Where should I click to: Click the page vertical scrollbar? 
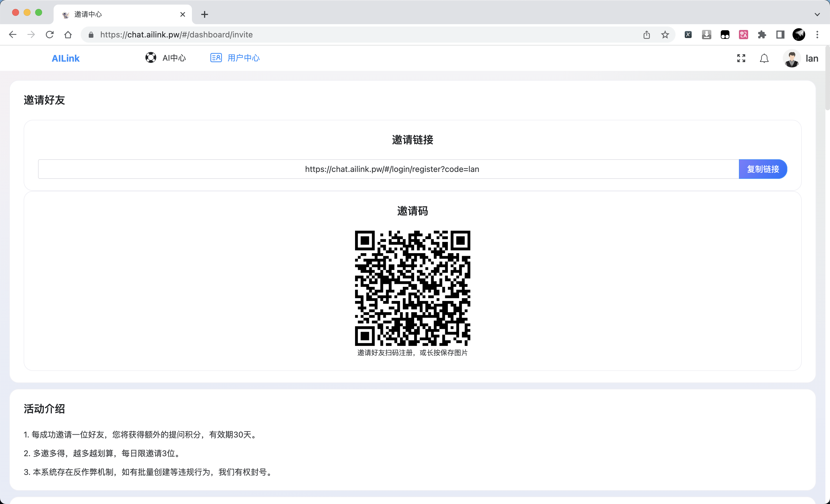point(827,78)
